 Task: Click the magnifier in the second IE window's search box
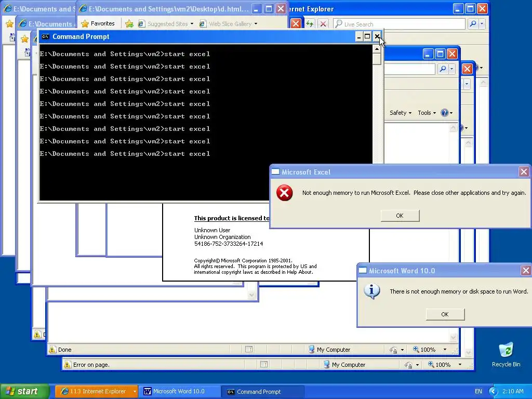pos(443,69)
